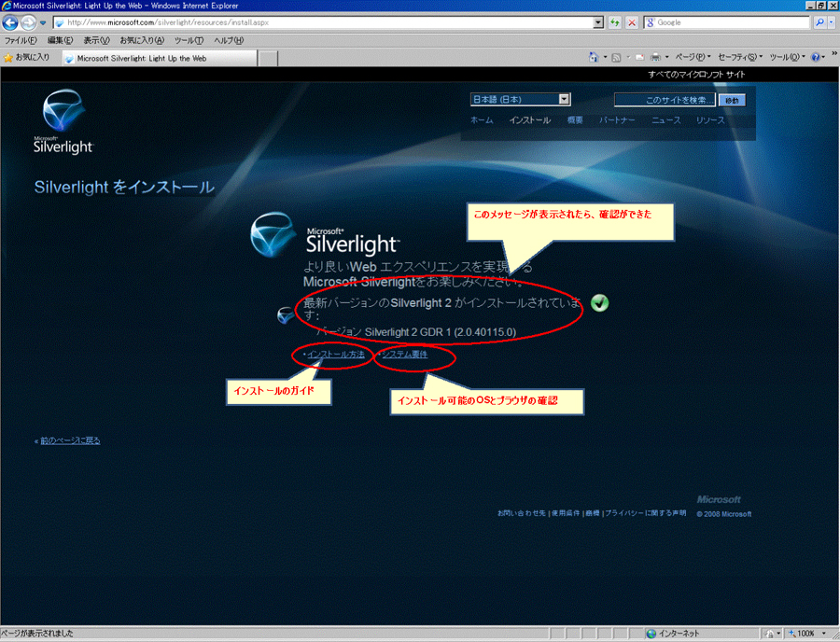Expand the zoom level dropdown arrow
840x642 pixels.
[x=825, y=634]
